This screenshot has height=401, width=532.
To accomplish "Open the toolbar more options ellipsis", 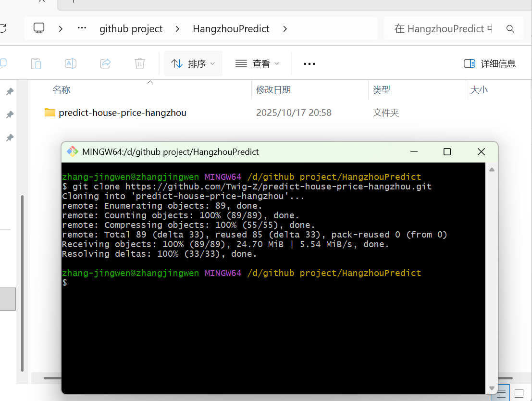I will pos(309,64).
